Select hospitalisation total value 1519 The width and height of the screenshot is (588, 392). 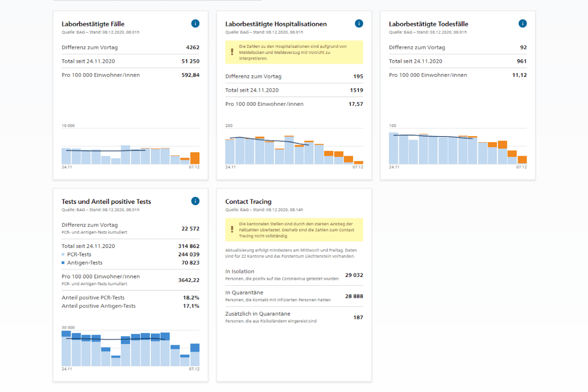(x=357, y=90)
